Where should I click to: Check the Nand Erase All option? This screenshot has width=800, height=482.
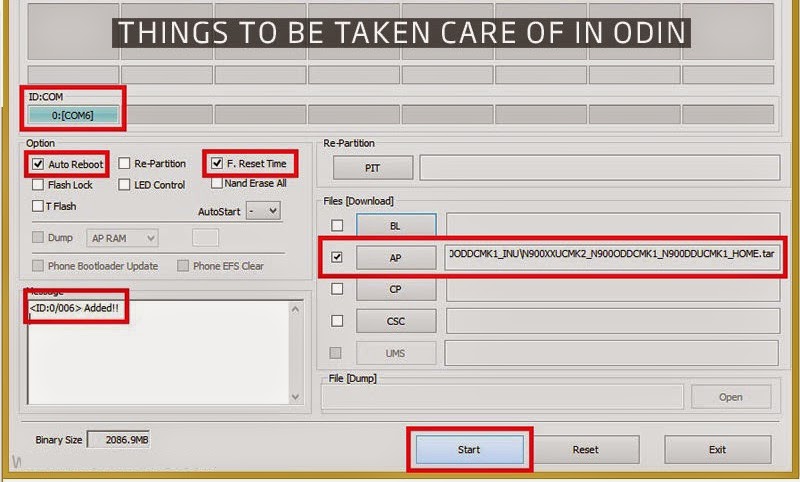click(217, 183)
